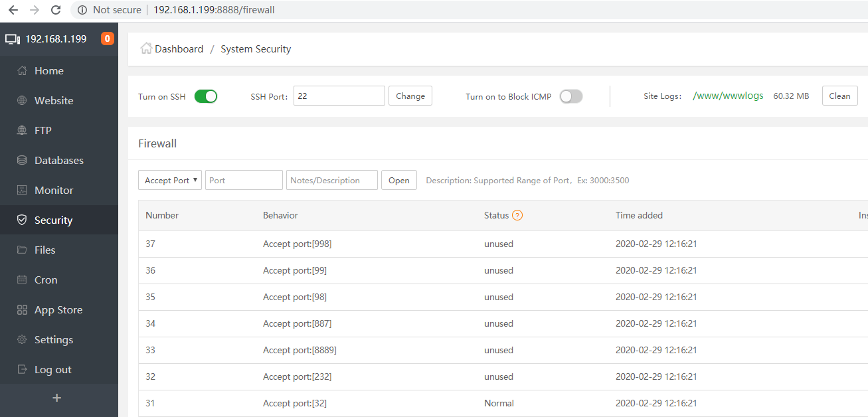Click the Status help question-mark icon
This screenshot has width=868, height=417.
pos(517,215)
